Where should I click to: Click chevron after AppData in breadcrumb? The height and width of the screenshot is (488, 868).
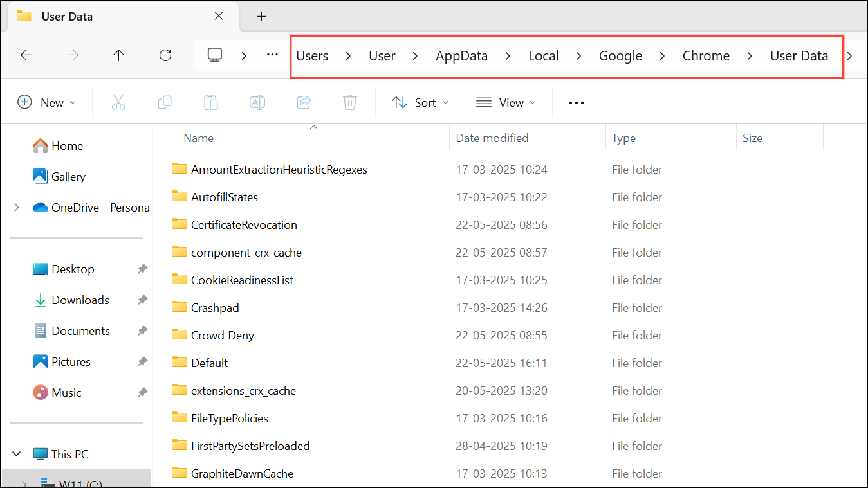click(x=508, y=56)
